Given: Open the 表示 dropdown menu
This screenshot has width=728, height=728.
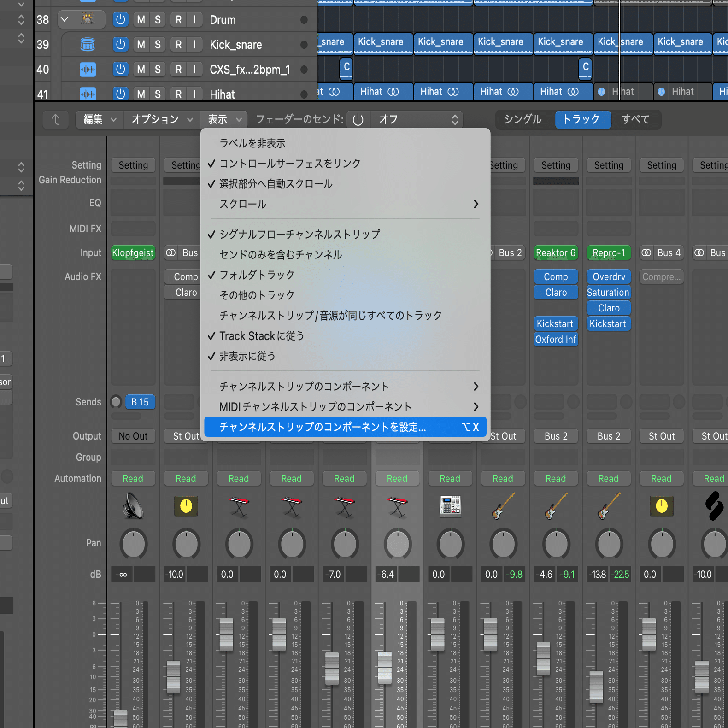Looking at the screenshot, I should point(224,119).
